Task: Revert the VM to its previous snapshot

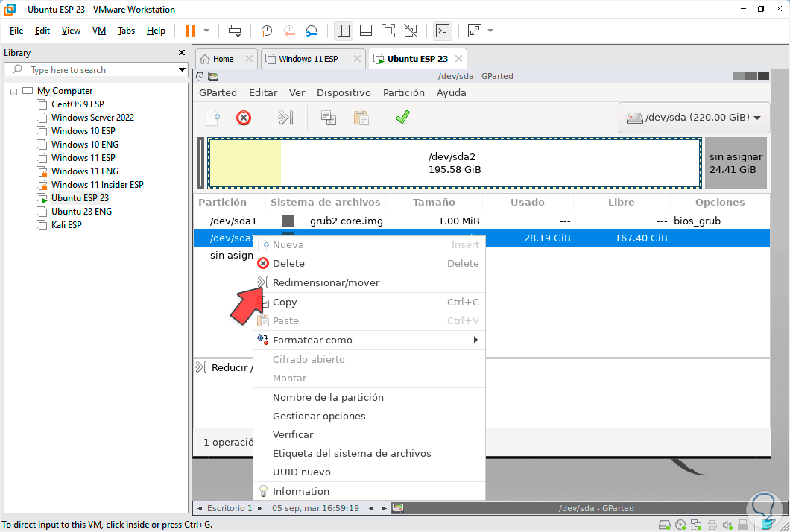Action: (289, 31)
